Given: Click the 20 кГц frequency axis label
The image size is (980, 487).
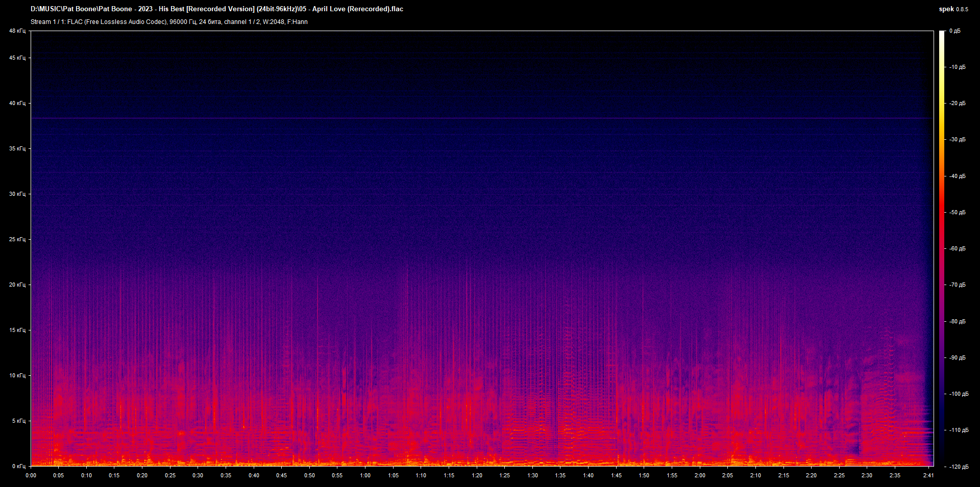Looking at the screenshot, I should [x=17, y=285].
